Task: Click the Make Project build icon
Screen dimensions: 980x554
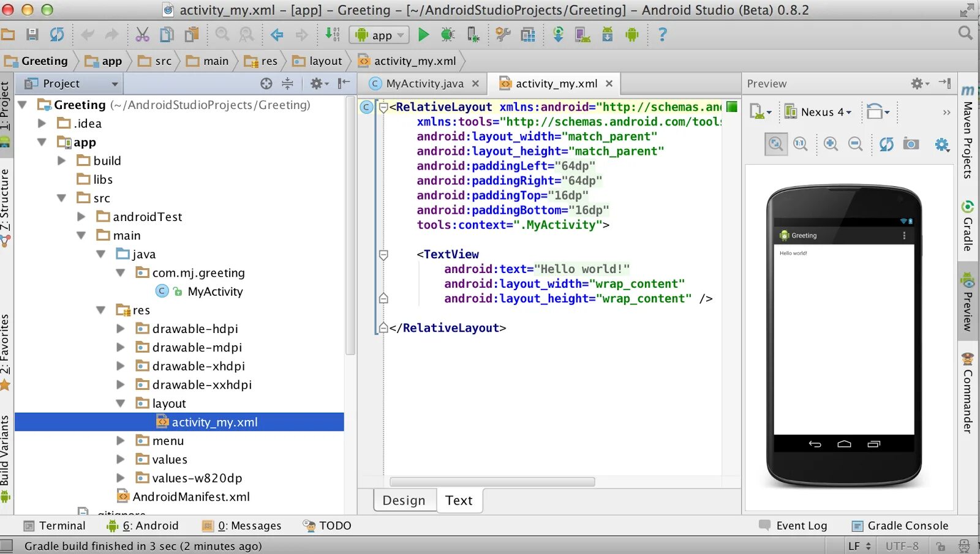Action: (x=333, y=34)
